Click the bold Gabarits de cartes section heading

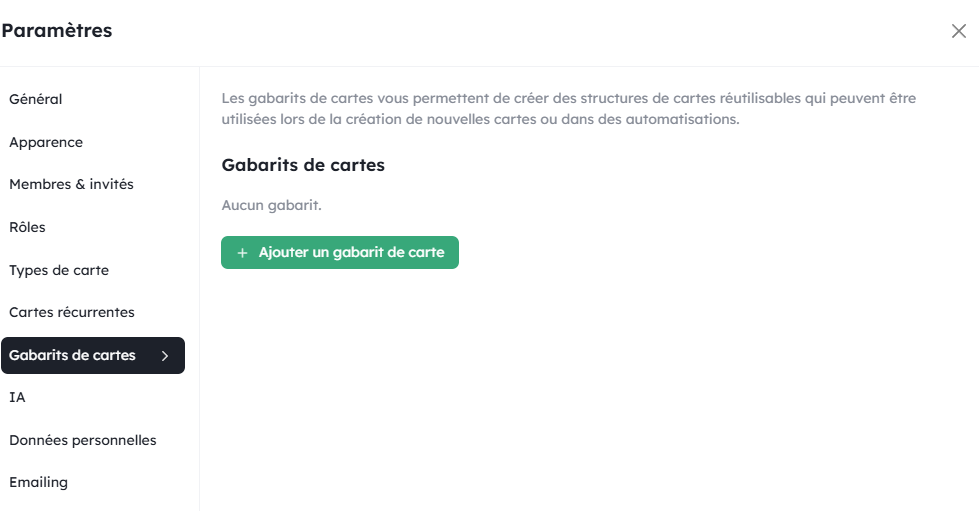[x=303, y=165]
